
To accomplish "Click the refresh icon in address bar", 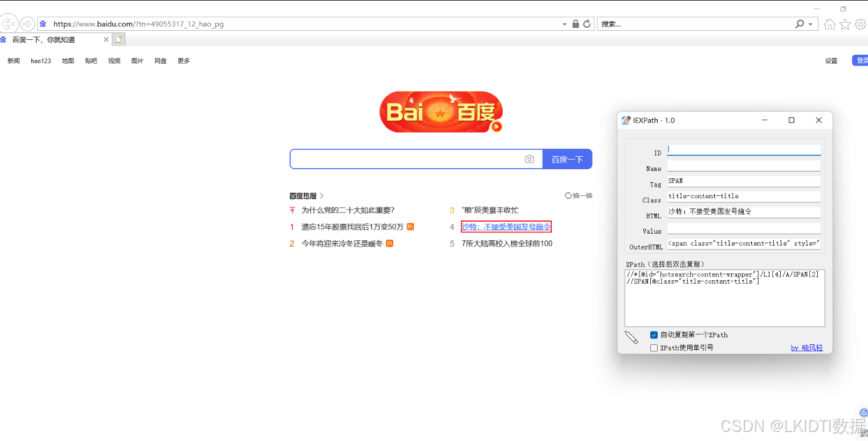I will click(x=587, y=24).
